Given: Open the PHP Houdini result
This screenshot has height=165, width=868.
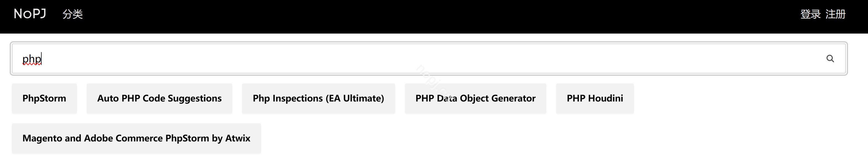Looking at the screenshot, I should click(x=595, y=98).
